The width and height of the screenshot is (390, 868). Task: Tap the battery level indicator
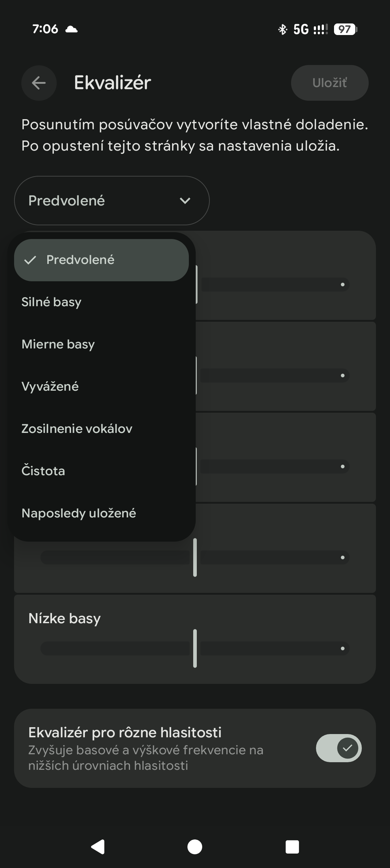pyautogui.click(x=345, y=29)
